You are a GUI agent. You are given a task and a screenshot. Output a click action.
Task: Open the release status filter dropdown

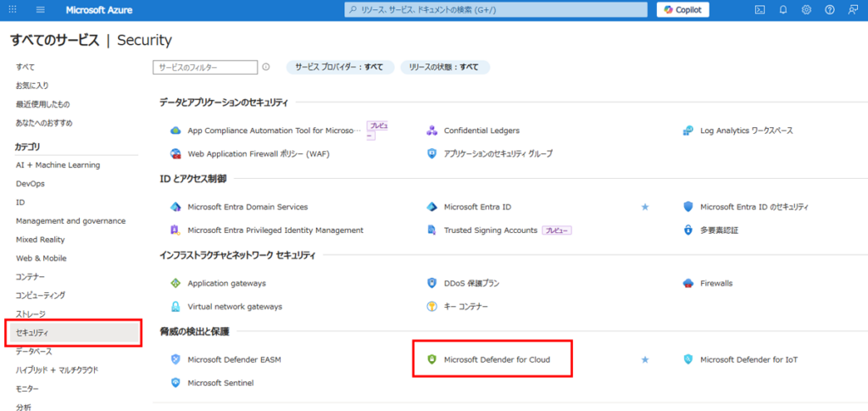tap(443, 67)
